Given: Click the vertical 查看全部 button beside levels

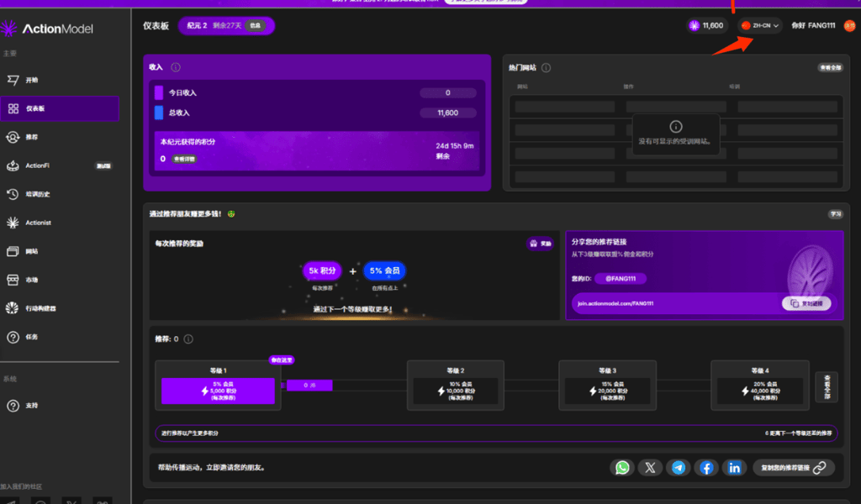Looking at the screenshot, I should [x=827, y=387].
